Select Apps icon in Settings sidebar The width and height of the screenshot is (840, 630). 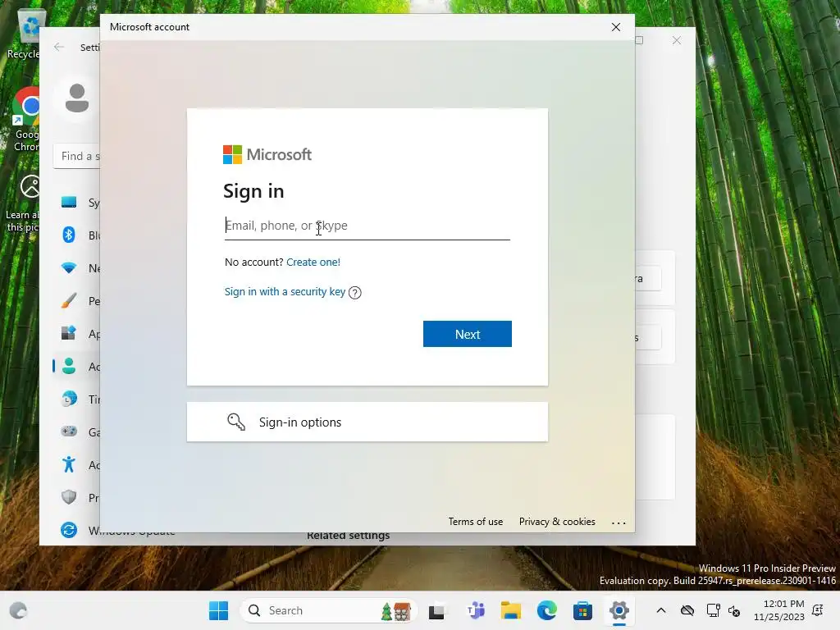click(x=69, y=333)
